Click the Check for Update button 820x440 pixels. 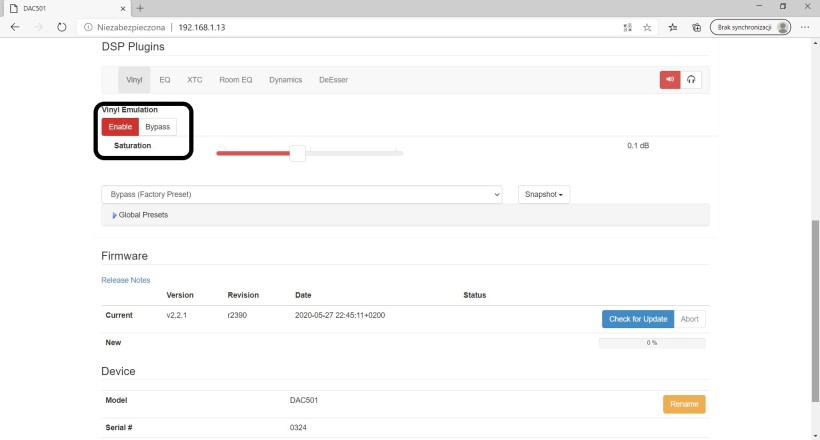tap(638, 319)
